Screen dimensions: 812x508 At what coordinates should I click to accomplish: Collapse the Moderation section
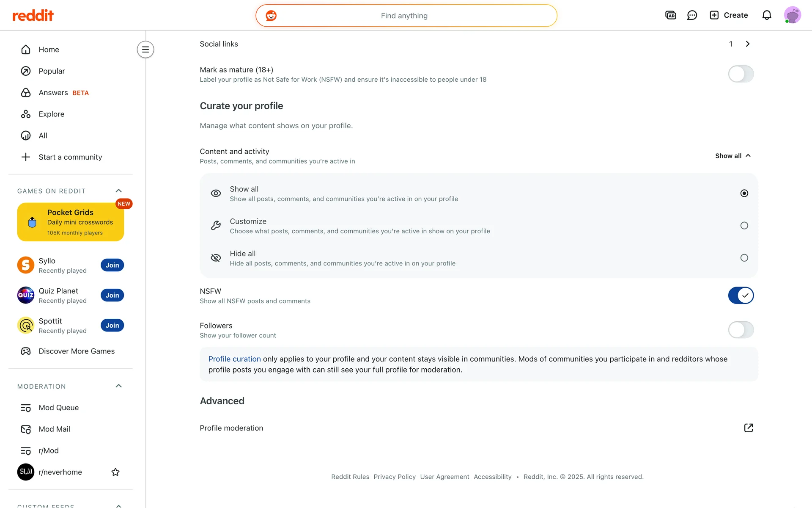click(118, 386)
